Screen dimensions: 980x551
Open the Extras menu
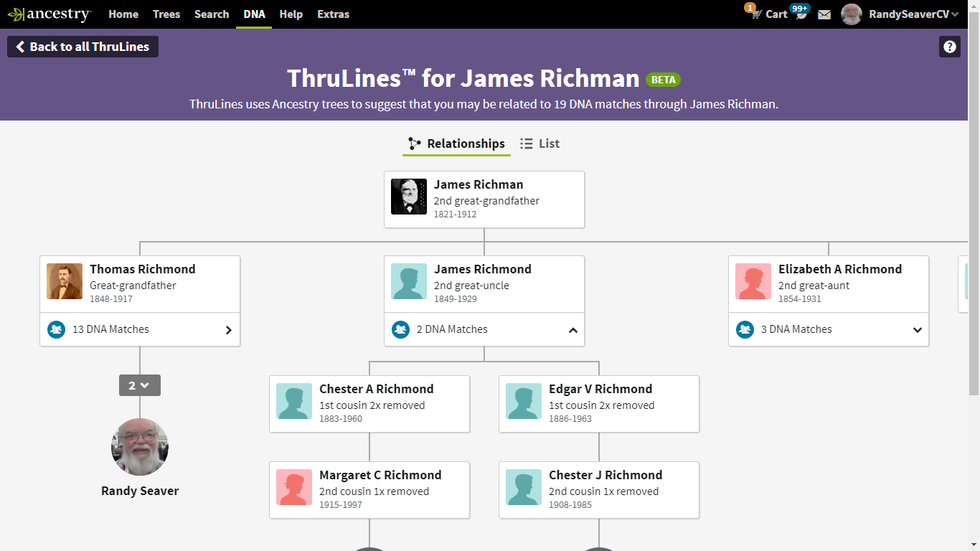(334, 14)
